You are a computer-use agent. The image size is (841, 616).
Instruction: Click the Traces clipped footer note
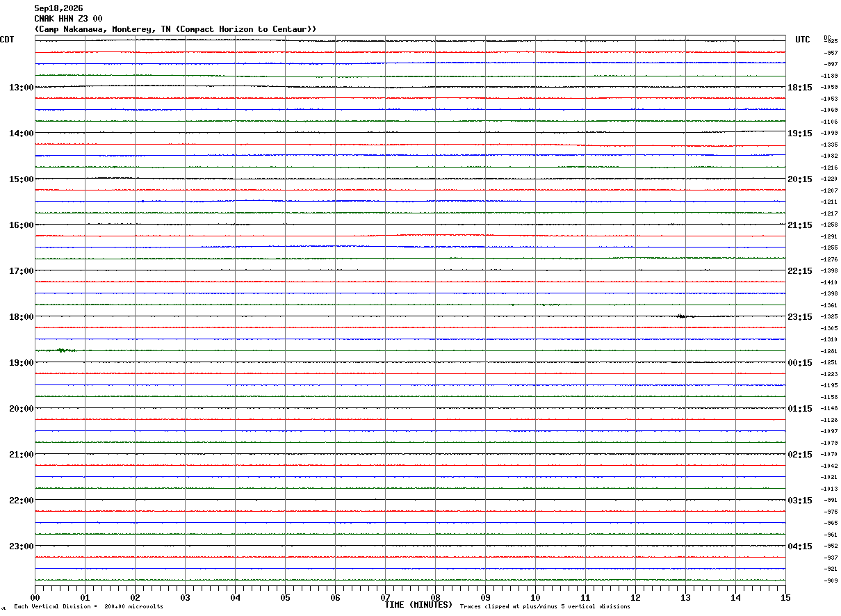[x=545, y=607]
